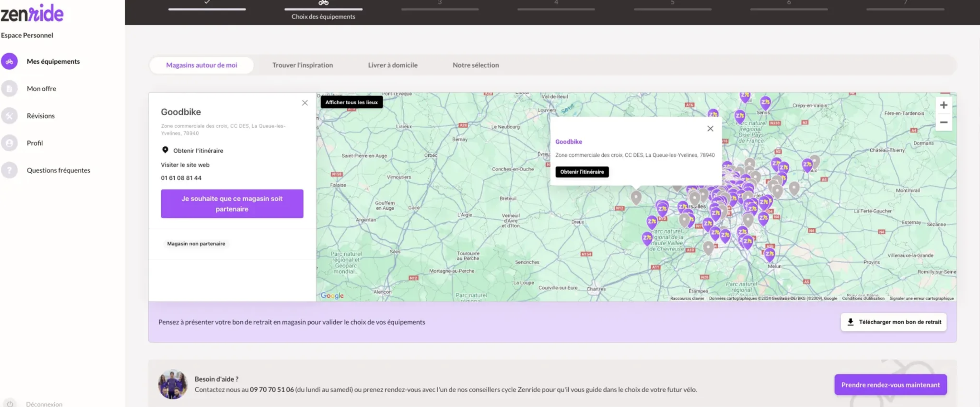Image resolution: width=980 pixels, height=407 pixels.
Task: Click Goodbike title in map popup
Action: click(x=568, y=142)
